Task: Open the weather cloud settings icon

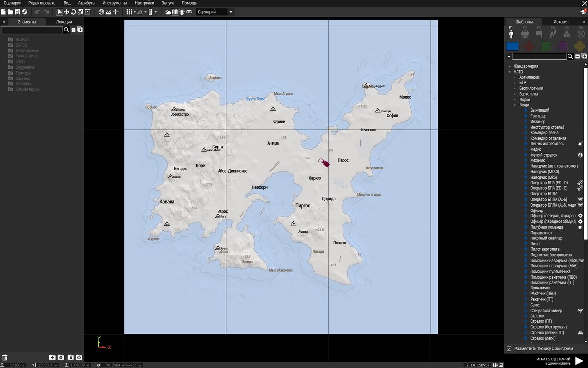Action: pyautogui.click(x=168, y=12)
